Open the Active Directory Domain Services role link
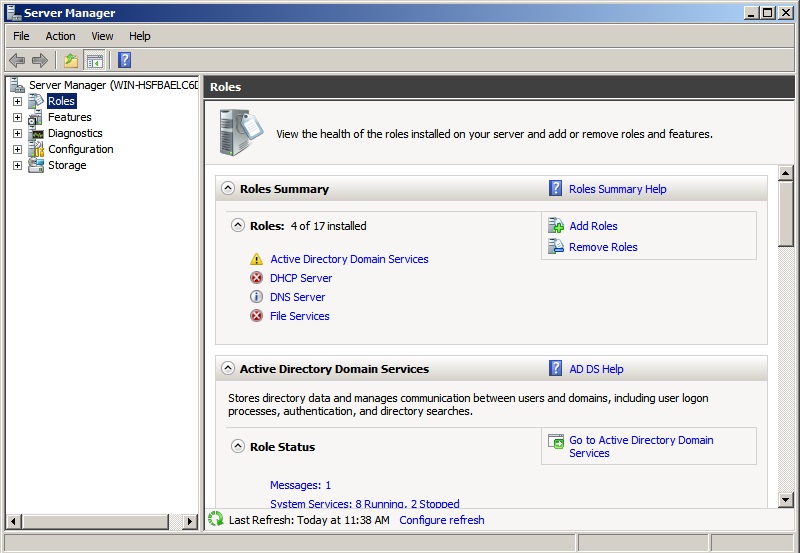Screen dimensions: 800x553 349,259
